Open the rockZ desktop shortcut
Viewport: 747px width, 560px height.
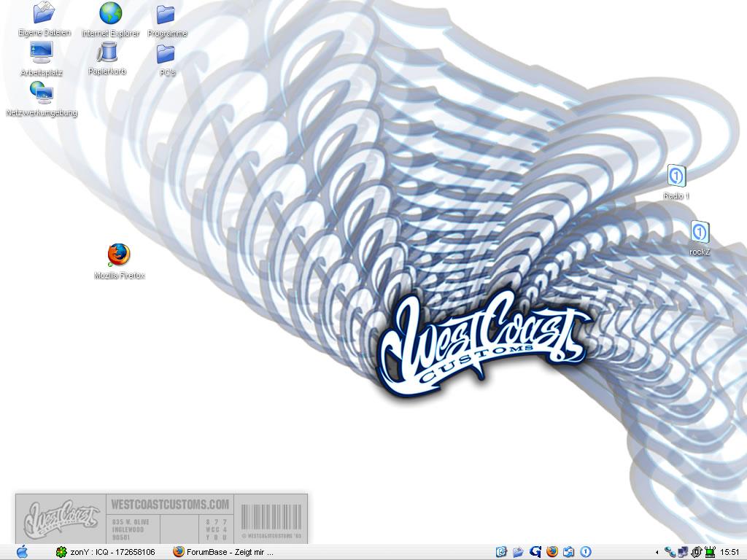pos(700,232)
